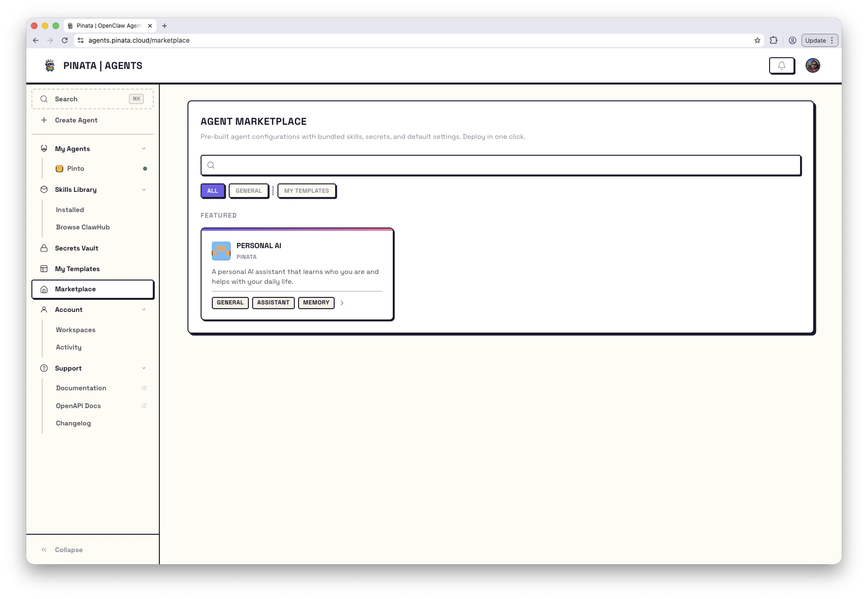The width and height of the screenshot is (868, 599).
Task: Focus the marketplace search input field
Action: [501, 165]
